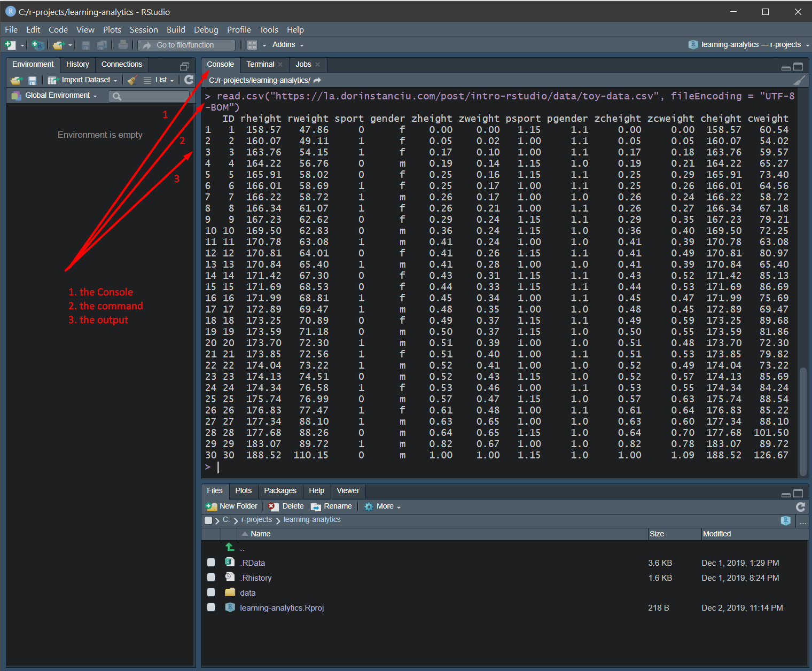Click the New Folder button
The height and width of the screenshot is (671, 812).
coord(232,506)
